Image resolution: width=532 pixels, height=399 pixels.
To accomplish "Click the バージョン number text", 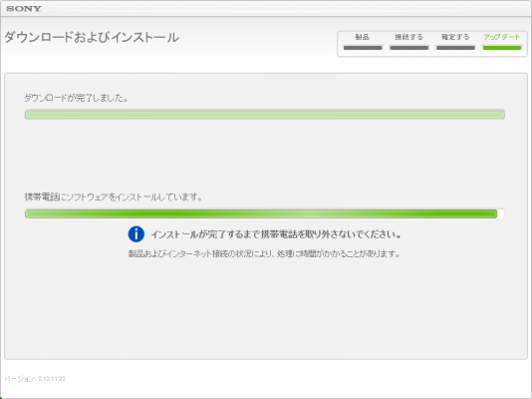I will pos(35,379).
